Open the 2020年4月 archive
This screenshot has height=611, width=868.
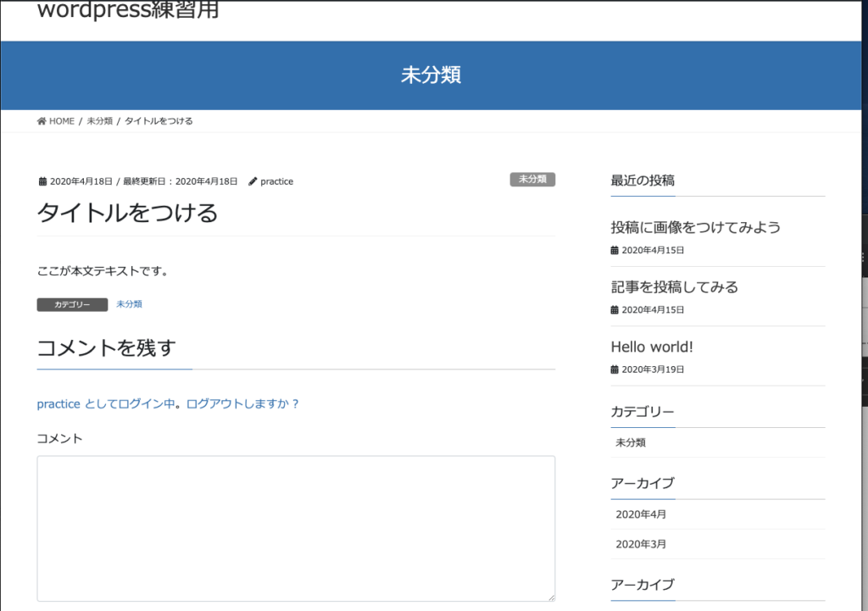point(641,514)
